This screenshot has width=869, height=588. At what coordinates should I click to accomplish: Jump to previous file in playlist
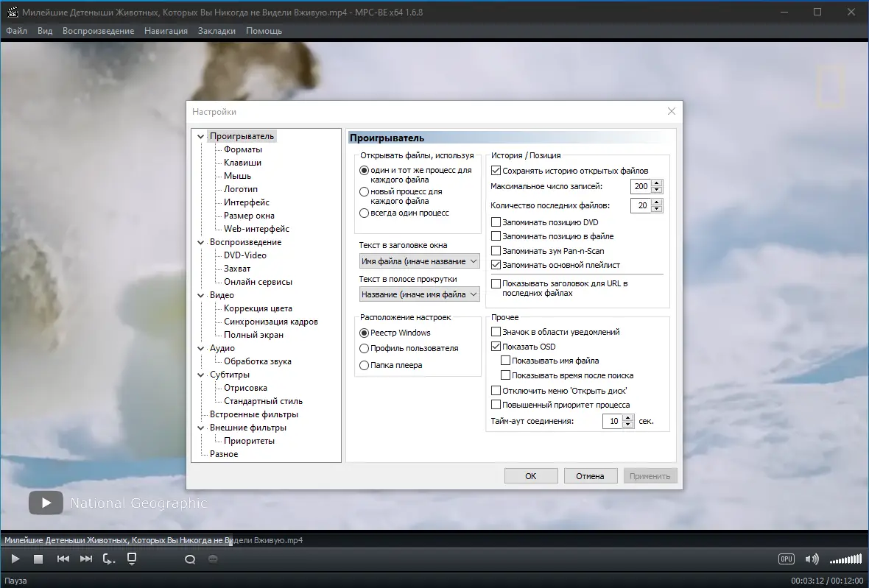[63, 559]
